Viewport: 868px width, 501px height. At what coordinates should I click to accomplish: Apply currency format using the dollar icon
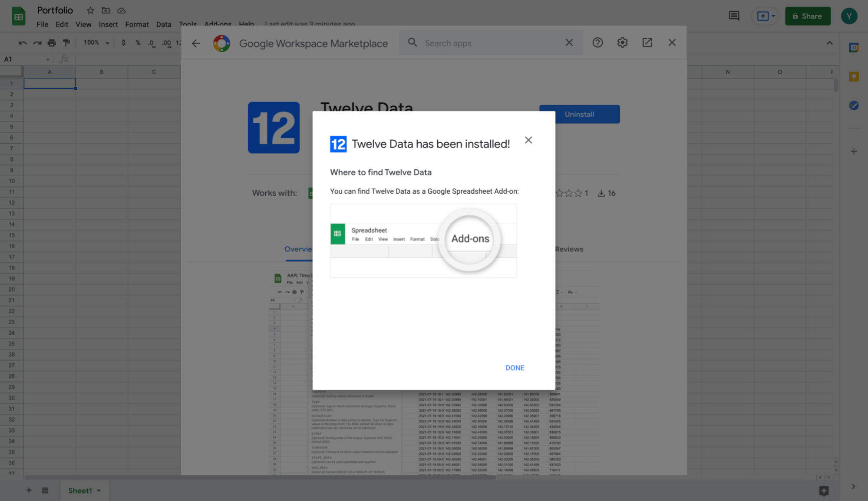click(x=123, y=43)
